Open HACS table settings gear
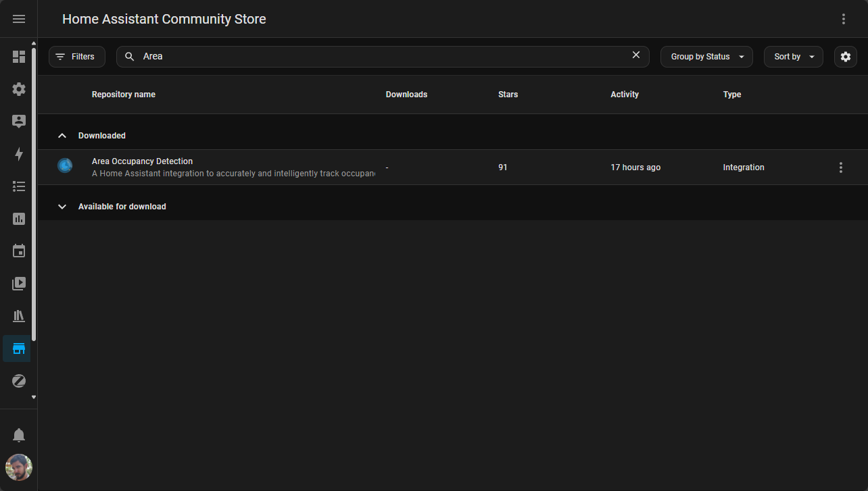The width and height of the screenshot is (868, 491). (845, 57)
